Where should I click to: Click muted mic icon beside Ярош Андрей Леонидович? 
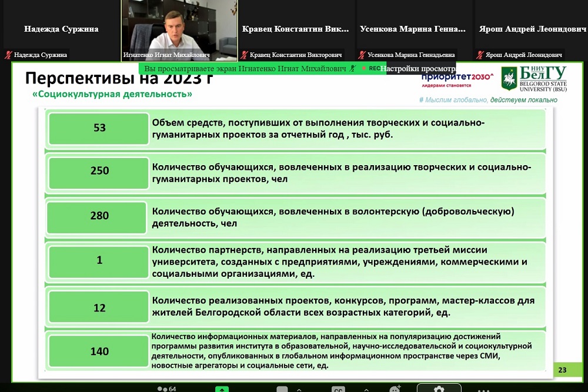point(480,55)
